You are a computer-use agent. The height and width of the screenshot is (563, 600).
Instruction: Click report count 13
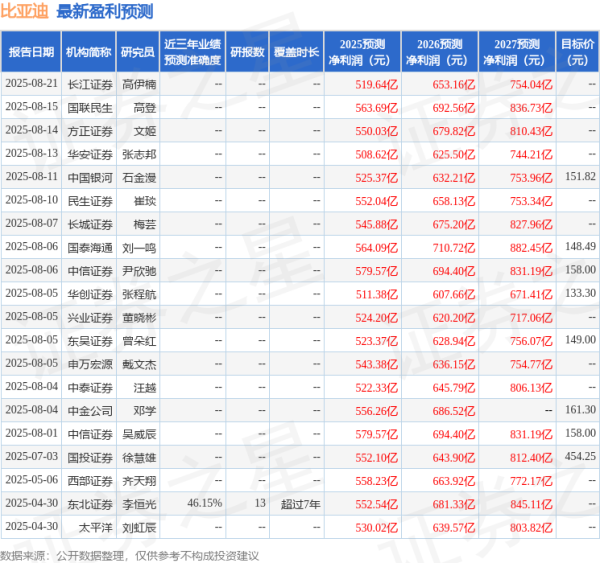(260, 503)
